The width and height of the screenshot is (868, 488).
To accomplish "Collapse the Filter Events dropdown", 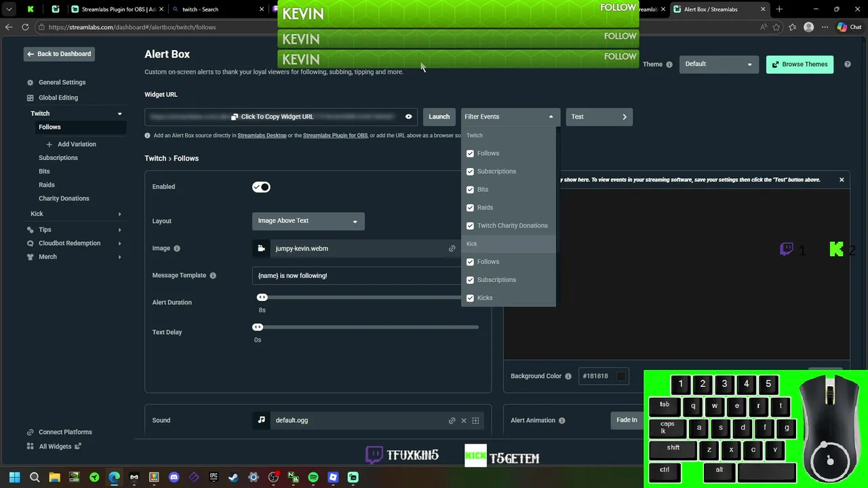I will click(x=510, y=117).
